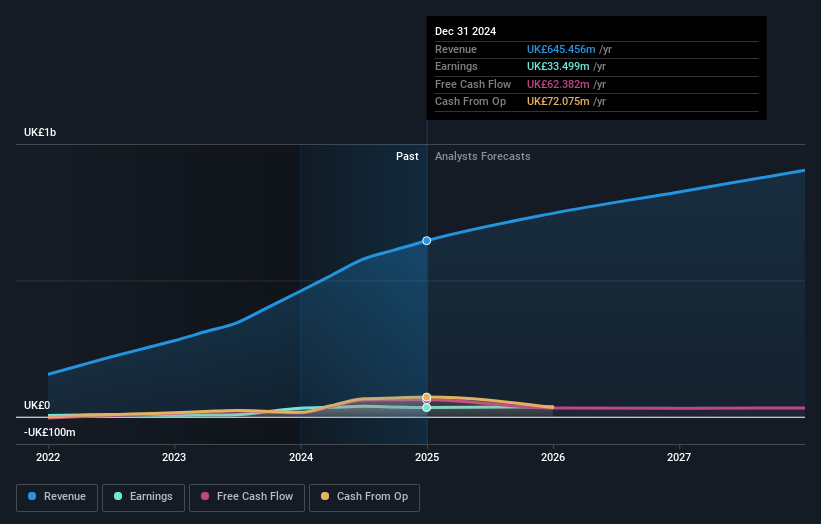The image size is (821, 524).
Task: Click the UK£62.382m free cash flow value
Action: pos(558,84)
